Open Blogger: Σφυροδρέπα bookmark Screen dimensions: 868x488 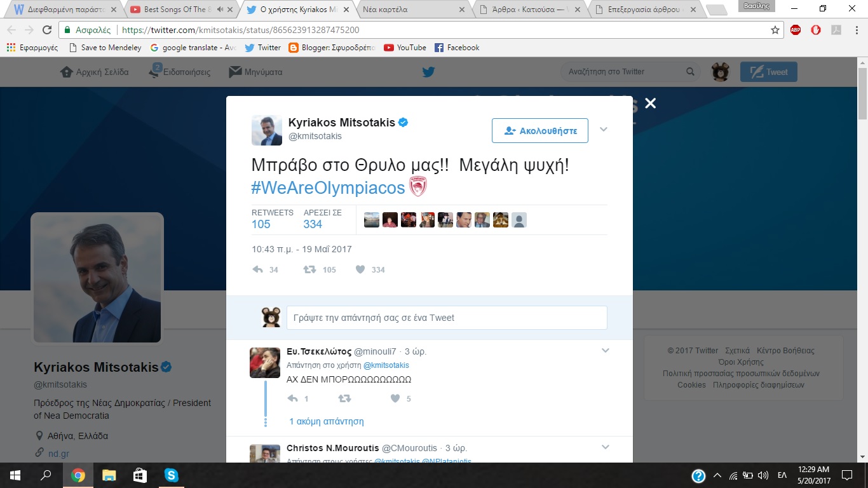(x=332, y=48)
